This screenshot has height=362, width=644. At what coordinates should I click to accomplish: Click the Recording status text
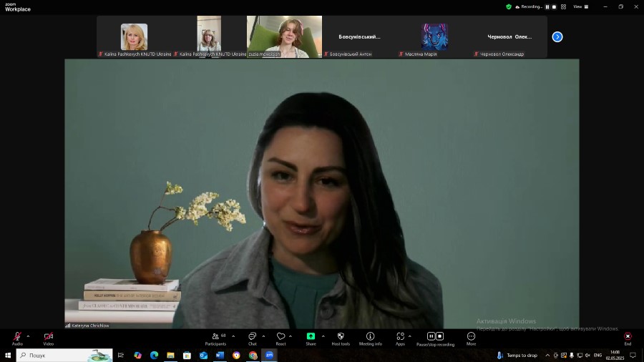531,7
